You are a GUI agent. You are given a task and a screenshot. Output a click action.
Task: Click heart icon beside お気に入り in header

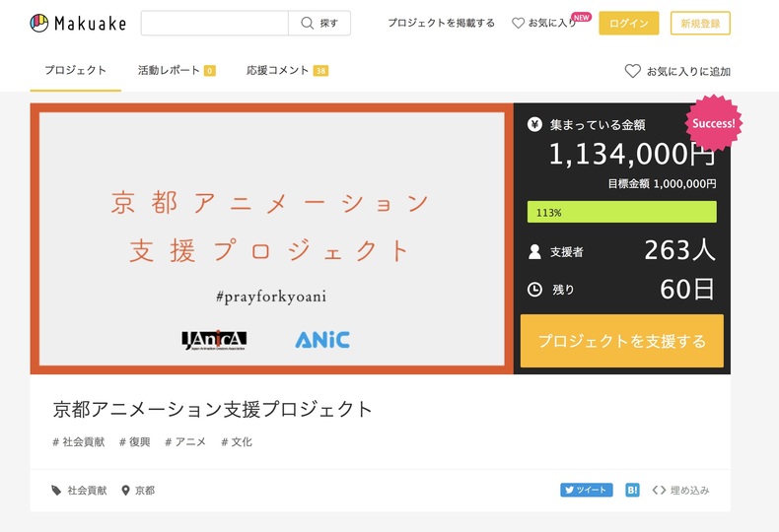pos(518,23)
